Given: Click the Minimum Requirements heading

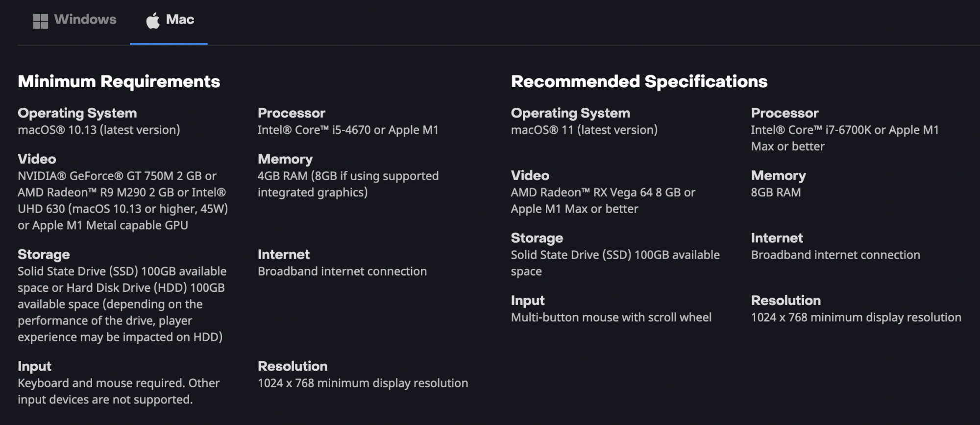Looking at the screenshot, I should (119, 81).
